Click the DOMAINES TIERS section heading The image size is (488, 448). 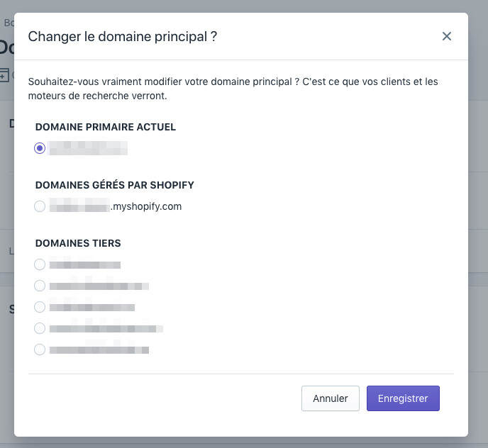click(78, 243)
